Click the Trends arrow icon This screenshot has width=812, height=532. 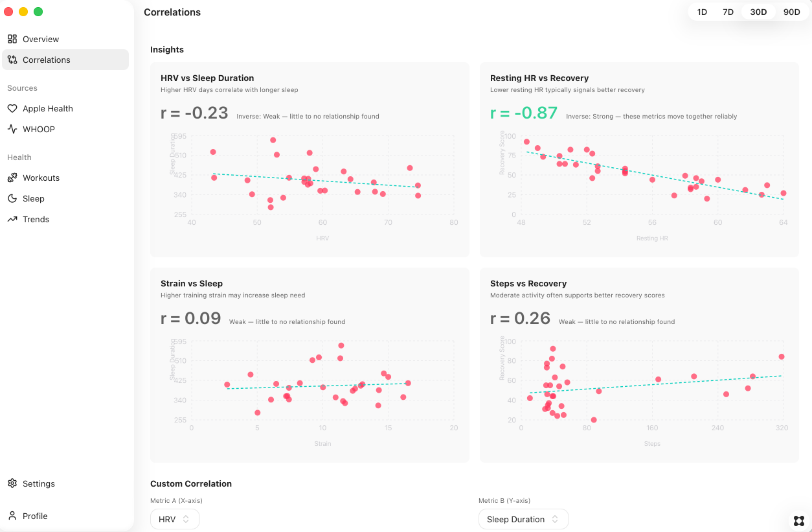[12, 219]
